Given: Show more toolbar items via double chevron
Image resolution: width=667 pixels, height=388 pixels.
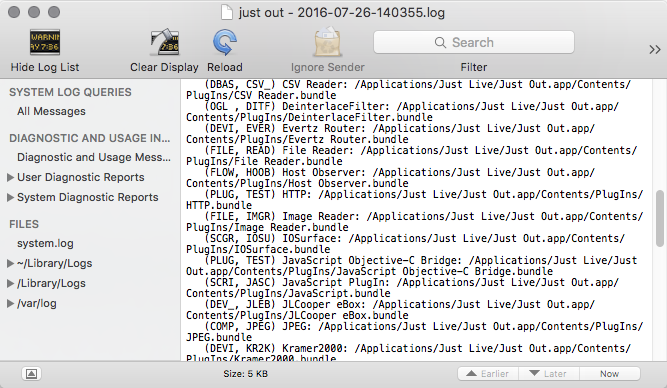Looking at the screenshot, I should click(x=655, y=50).
